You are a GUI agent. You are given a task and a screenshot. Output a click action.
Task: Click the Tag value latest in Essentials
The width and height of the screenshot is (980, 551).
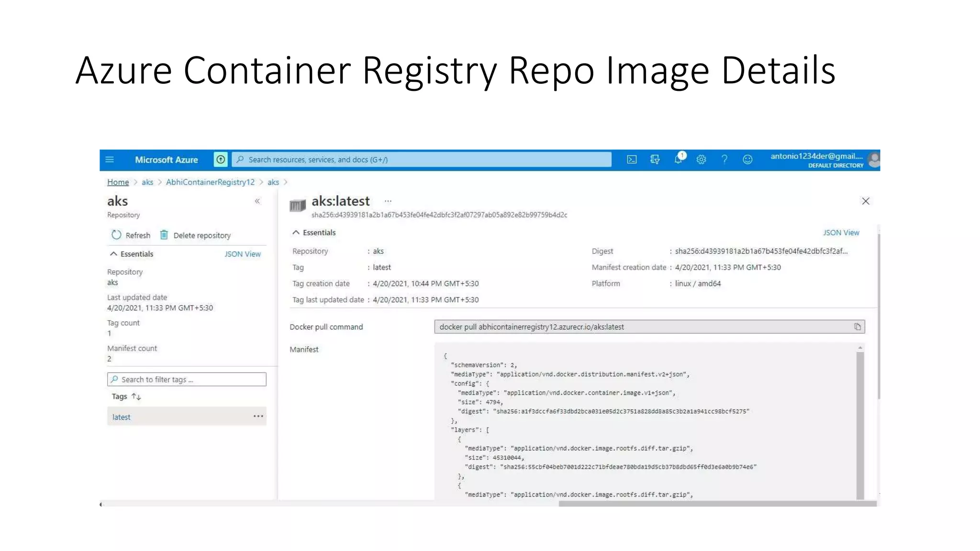click(x=382, y=267)
